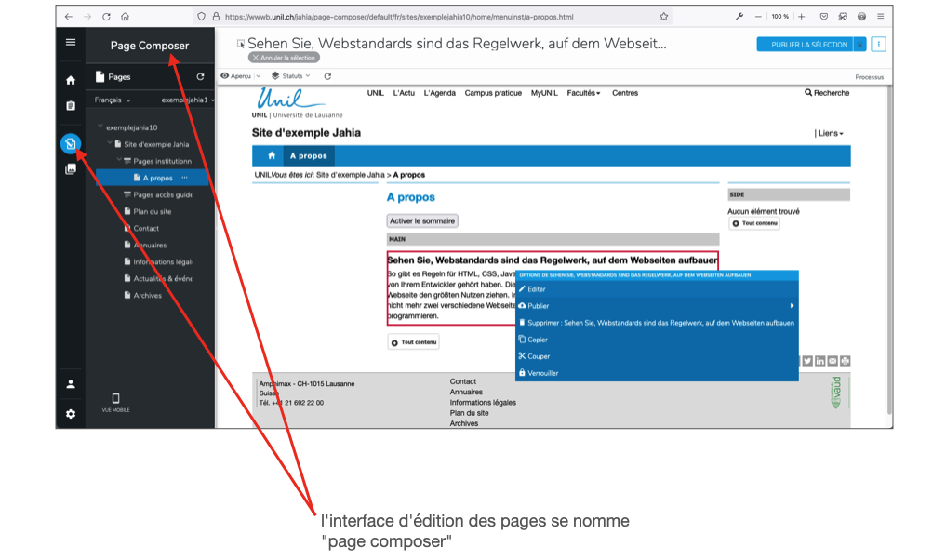Click the user profile icon in the sidebar
This screenshot has width=946, height=560.
(x=71, y=383)
